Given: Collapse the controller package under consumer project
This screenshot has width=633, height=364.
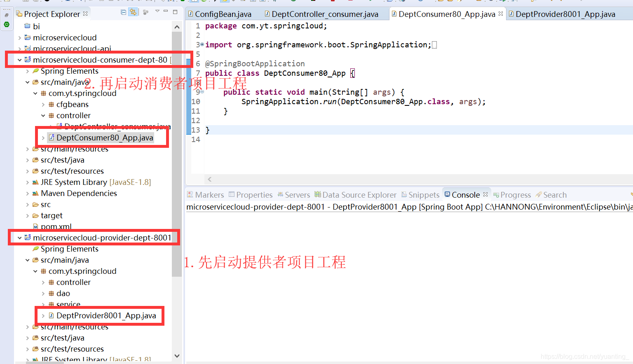Looking at the screenshot, I should click(43, 115).
